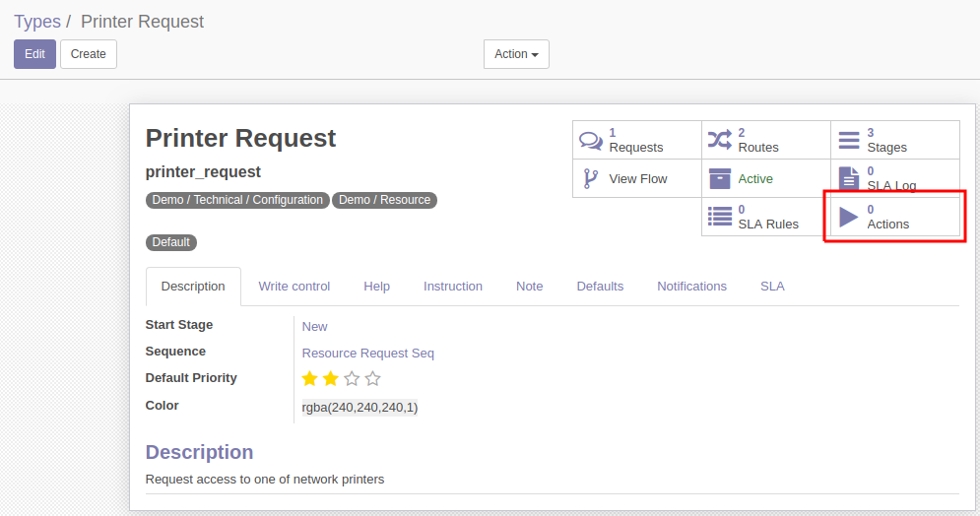Image resolution: width=980 pixels, height=516 pixels.
Task: Toggle the Active status button
Action: click(x=766, y=178)
